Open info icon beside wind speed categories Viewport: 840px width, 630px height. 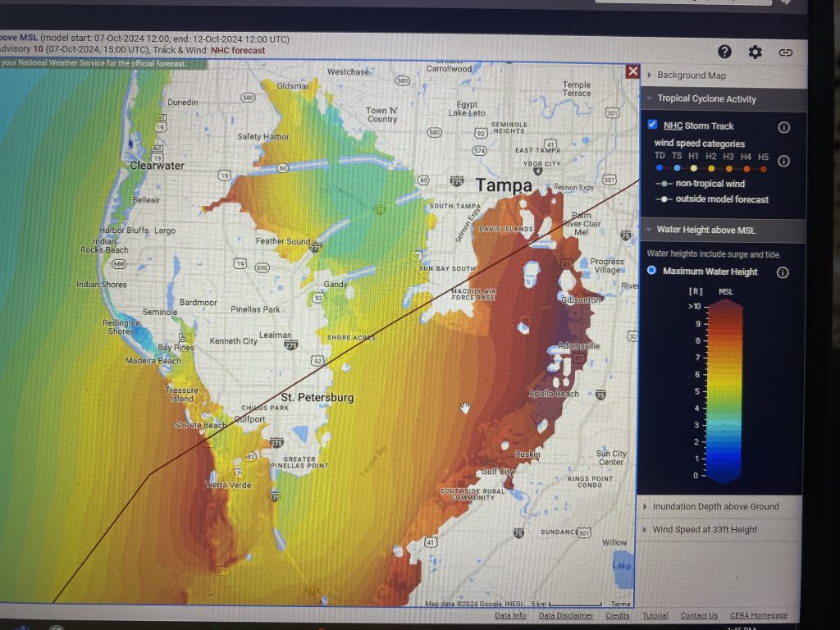783,162
